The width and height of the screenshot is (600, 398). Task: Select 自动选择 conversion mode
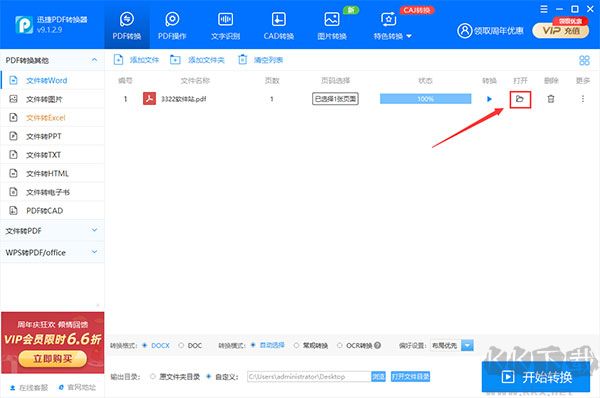[267, 345]
